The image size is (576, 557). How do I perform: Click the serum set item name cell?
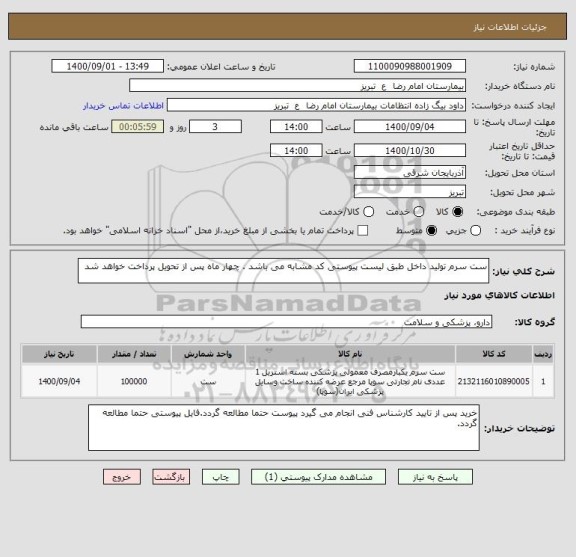point(350,381)
